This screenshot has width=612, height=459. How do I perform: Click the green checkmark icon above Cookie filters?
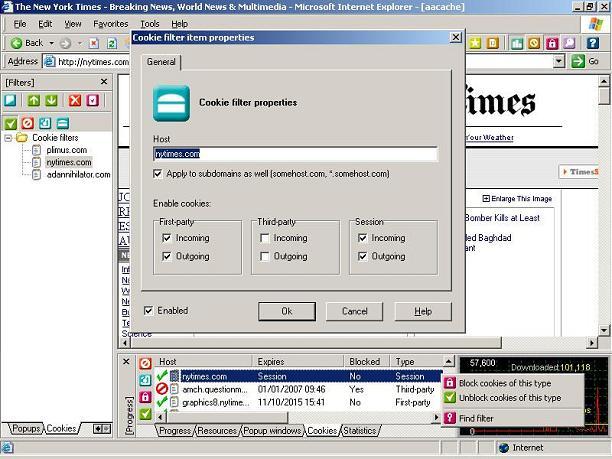11,123
